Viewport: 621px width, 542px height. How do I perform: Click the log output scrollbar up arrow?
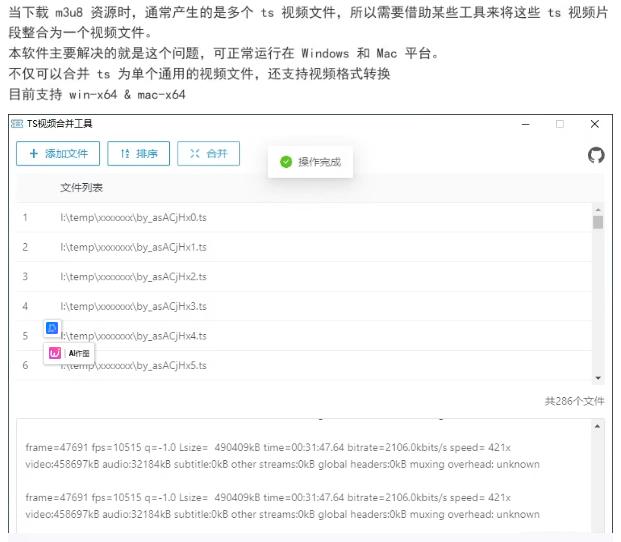click(598, 426)
